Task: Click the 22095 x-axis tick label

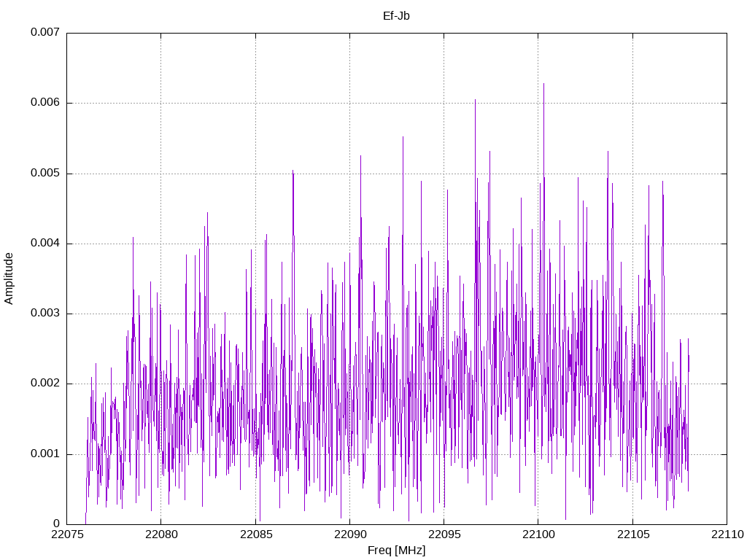Action: pyautogui.click(x=444, y=534)
